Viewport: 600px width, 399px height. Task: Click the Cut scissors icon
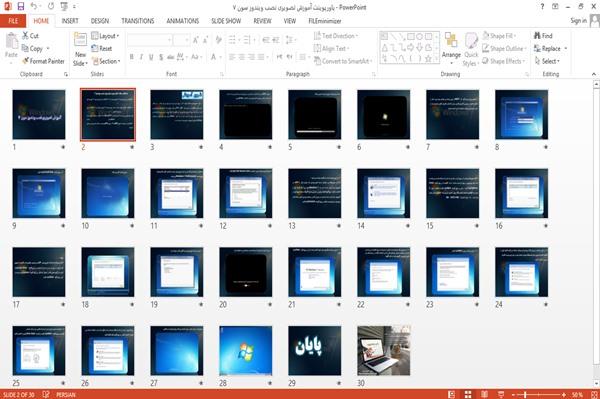pos(26,36)
